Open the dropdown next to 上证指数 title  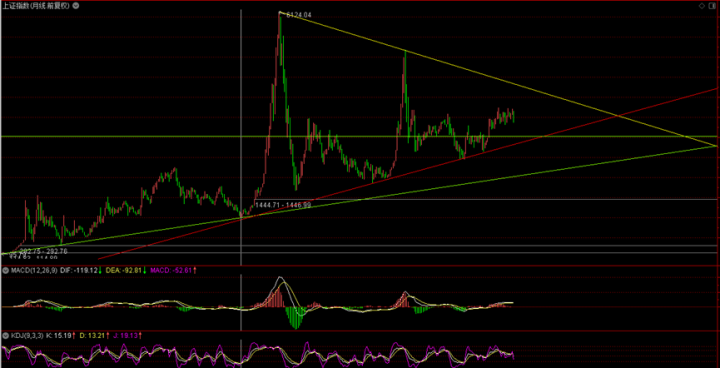[x=76, y=6]
